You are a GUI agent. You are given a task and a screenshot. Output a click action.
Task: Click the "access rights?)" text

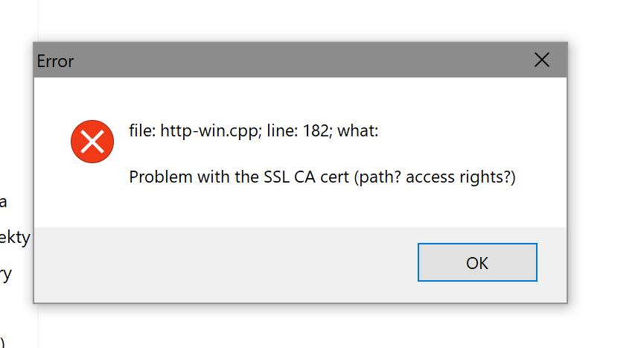pos(461,177)
